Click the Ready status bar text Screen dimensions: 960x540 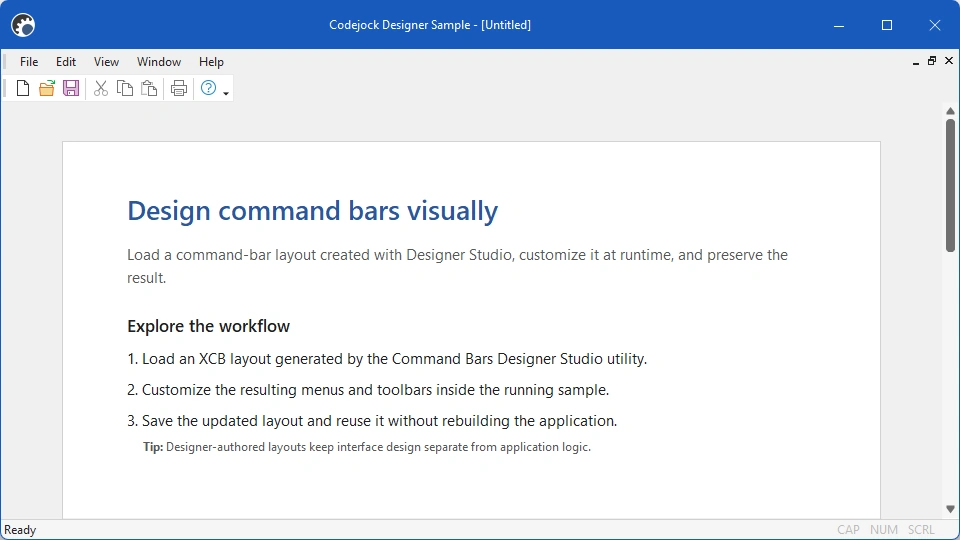click(x=20, y=530)
